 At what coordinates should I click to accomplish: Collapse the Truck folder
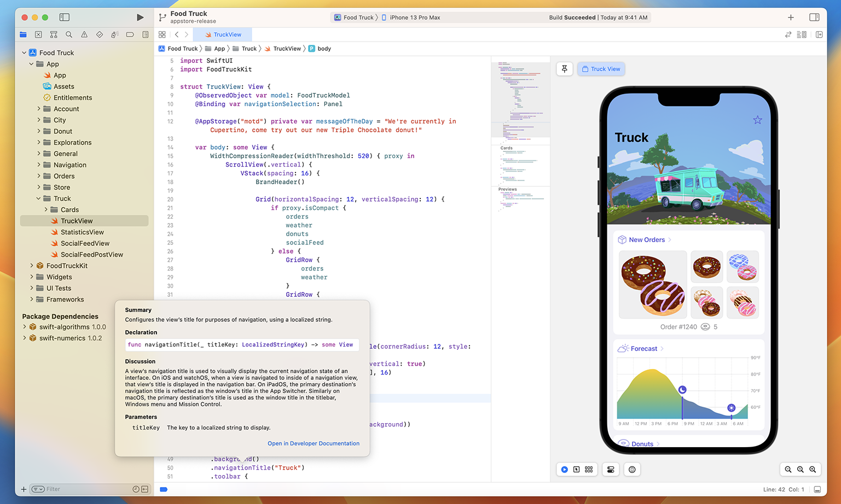click(x=38, y=198)
